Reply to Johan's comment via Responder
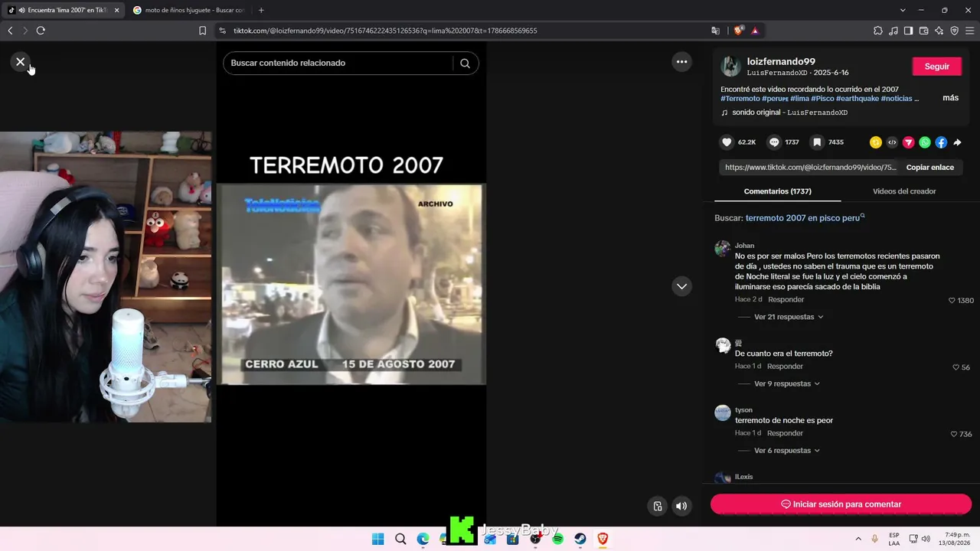Image resolution: width=980 pixels, height=551 pixels. [x=786, y=300]
